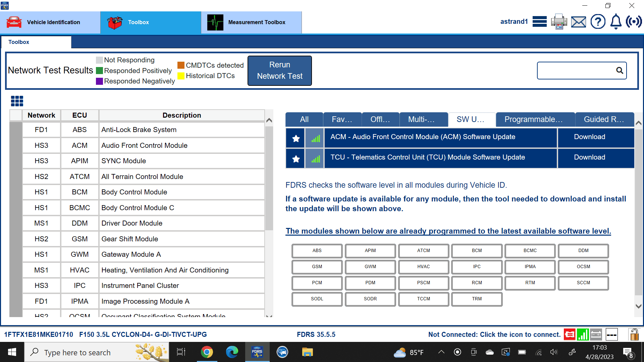Click the green signal strength status icon
The image size is (644, 362).
click(x=583, y=334)
